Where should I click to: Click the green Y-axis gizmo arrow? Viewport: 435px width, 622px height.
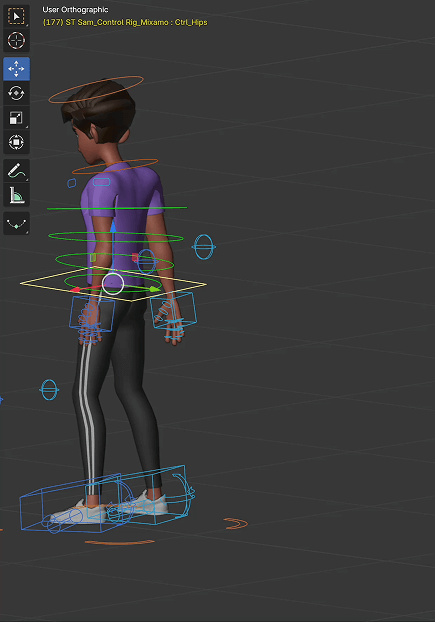(155, 289)
